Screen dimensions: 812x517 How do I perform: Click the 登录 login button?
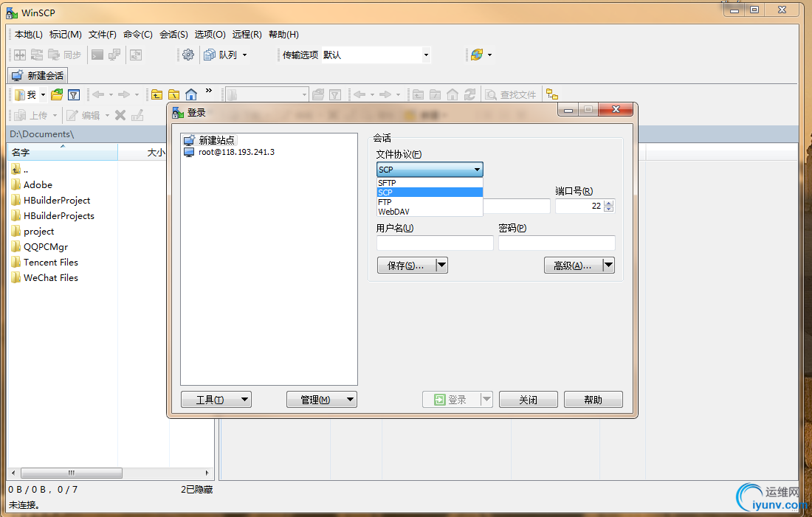(x=451, y=400)
